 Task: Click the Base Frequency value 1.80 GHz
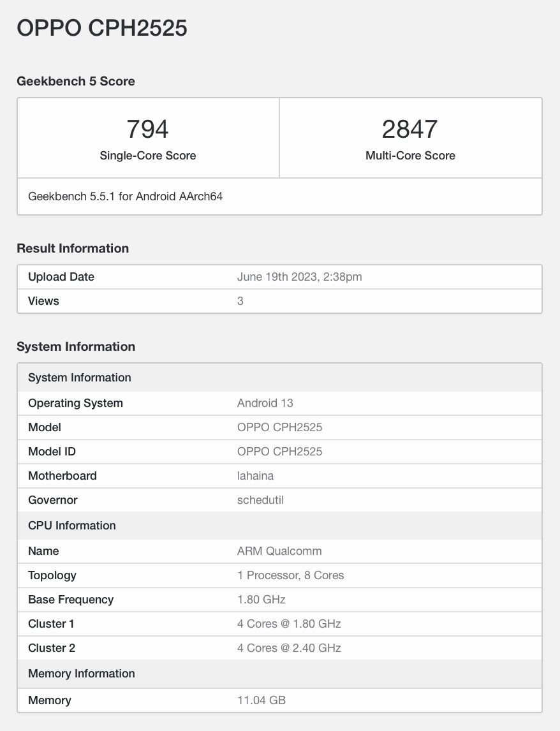pos(260,599)
